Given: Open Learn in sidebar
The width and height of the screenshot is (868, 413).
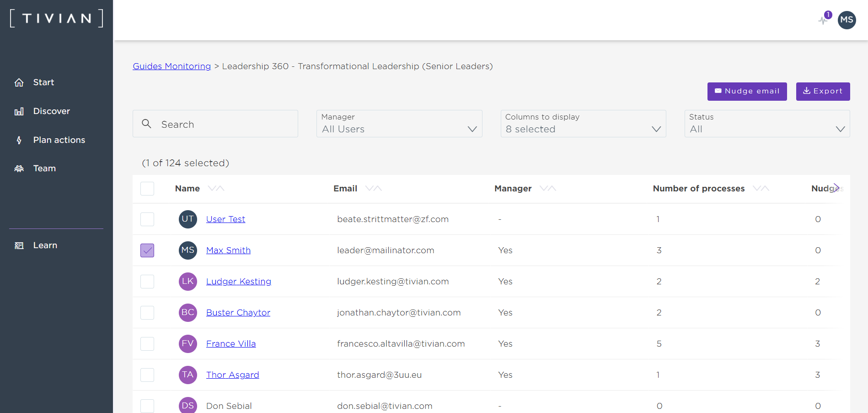Looking at the screenshot, I should pos(45,245).
